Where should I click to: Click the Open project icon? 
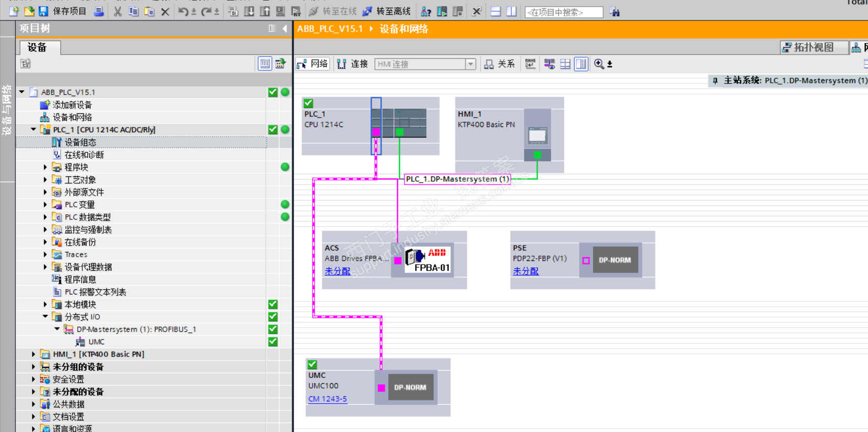pos(29,11)
